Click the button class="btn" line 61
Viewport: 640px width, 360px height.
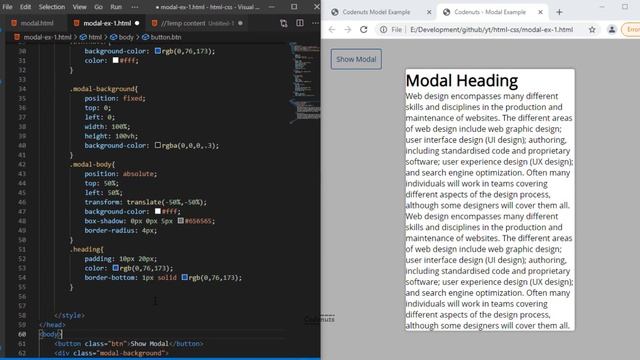point(129,344)
